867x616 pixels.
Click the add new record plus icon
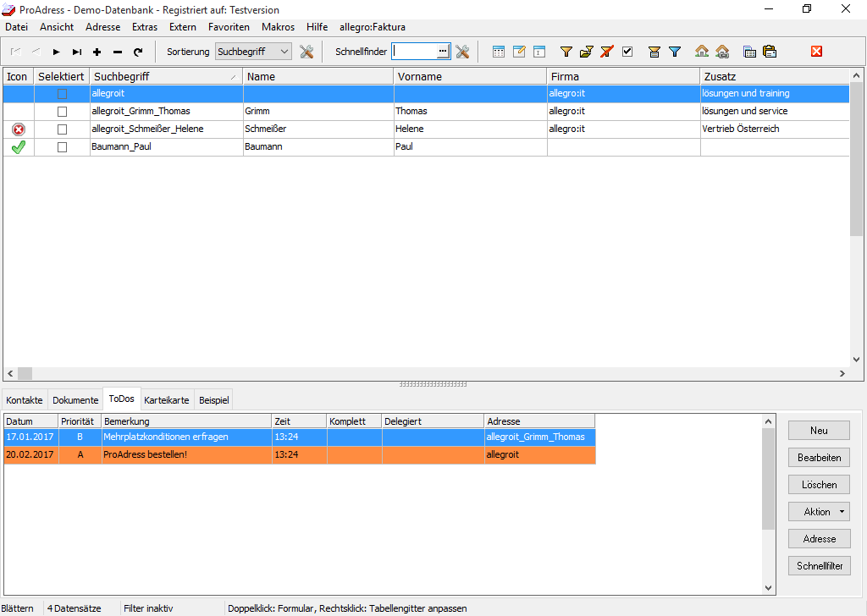click(x=97, y=52)
